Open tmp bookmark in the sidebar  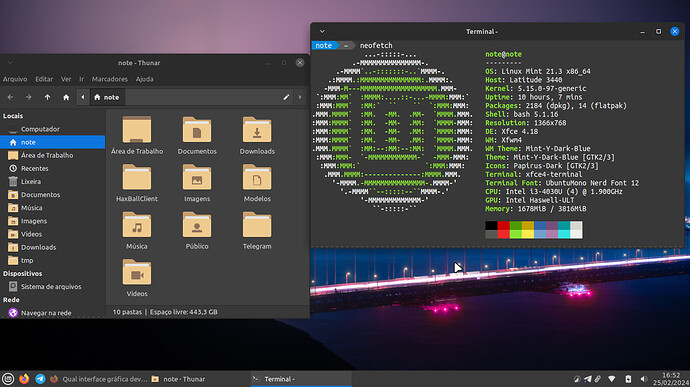[x=53, y=261]
